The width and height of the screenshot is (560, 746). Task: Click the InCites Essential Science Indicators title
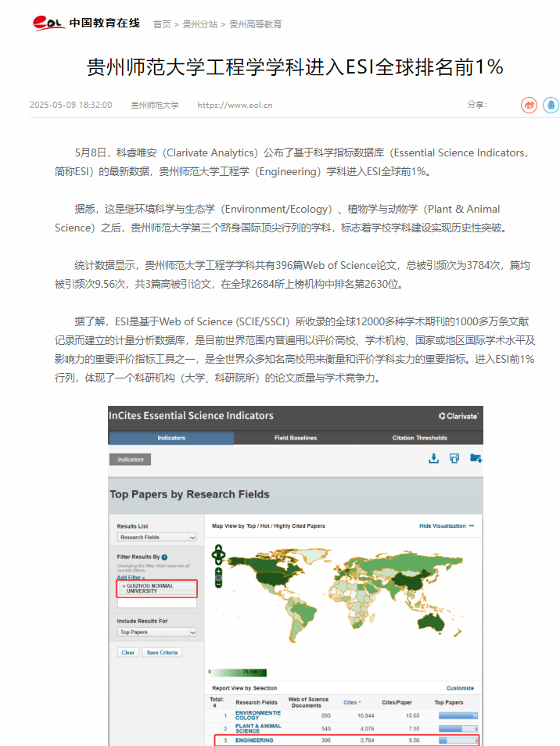click(x=192, y=416)
